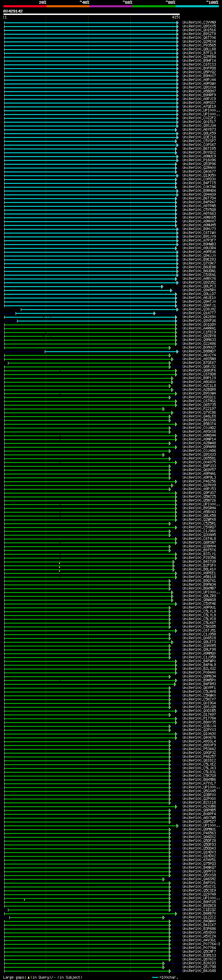The width and height of the screenshot is (222, 980).
Task: Select hit label UniRef100_A9PJ44
Action: 199,80
